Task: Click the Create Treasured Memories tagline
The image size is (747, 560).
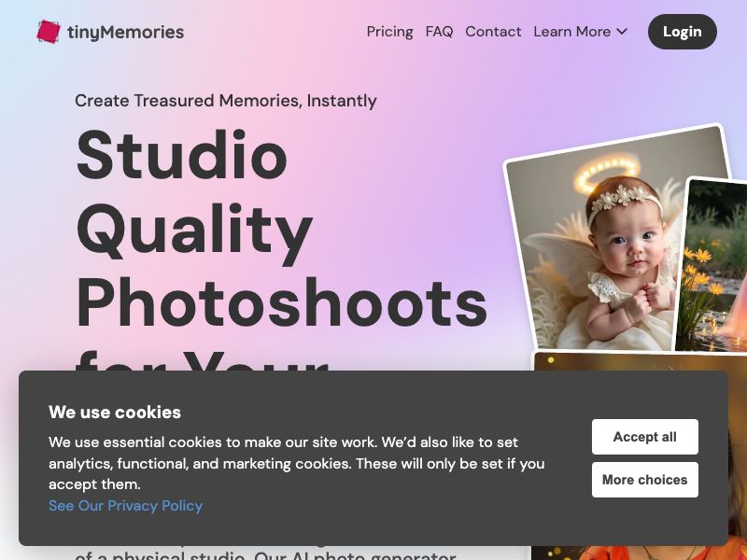Action: pos(225,101)
